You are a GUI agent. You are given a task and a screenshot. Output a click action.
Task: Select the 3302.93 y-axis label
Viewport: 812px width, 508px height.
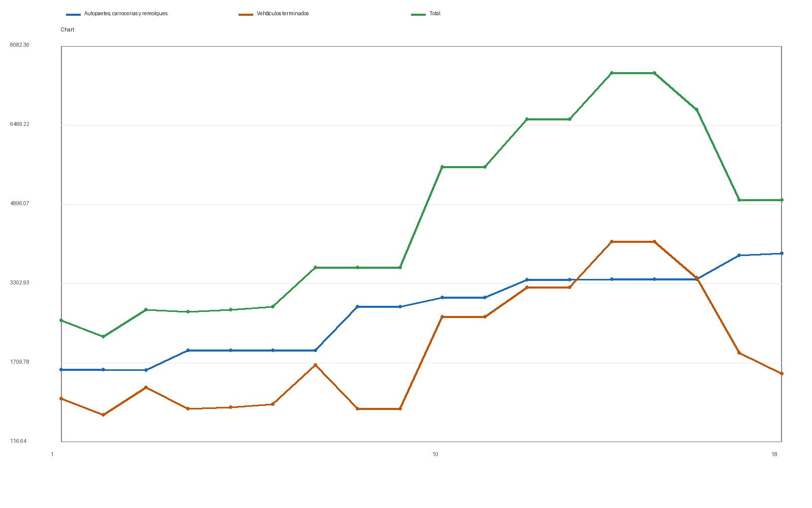tap(20, 283)
